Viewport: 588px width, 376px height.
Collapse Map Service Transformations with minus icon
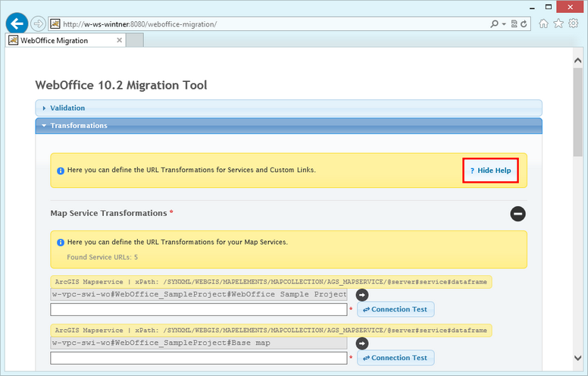[x=518, y=214]
